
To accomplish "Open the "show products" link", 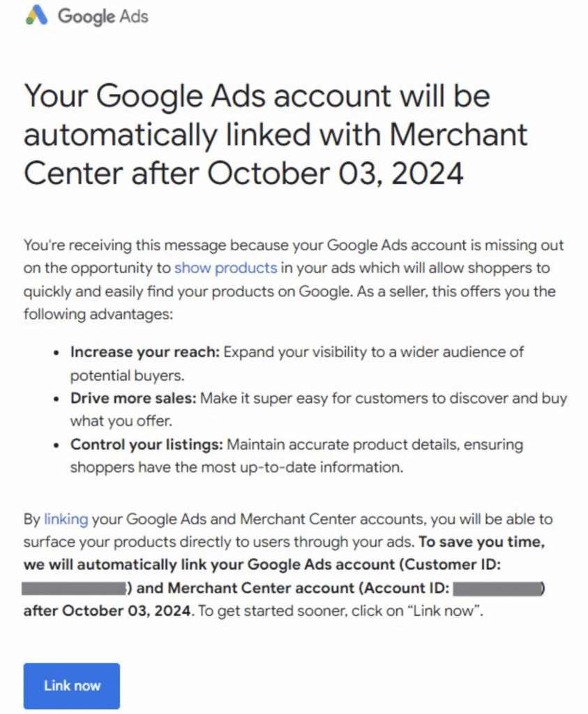I will click(x=225, y=268).
